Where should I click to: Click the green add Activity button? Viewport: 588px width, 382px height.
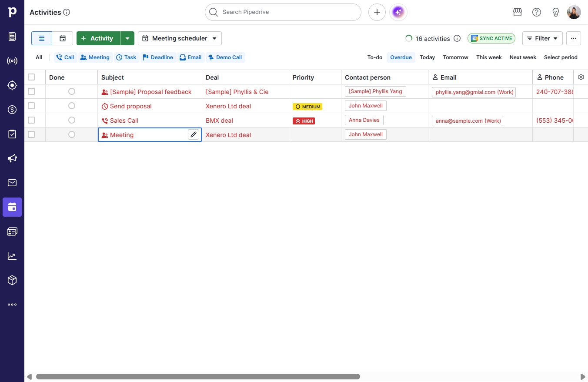click(x=98, y=38)
